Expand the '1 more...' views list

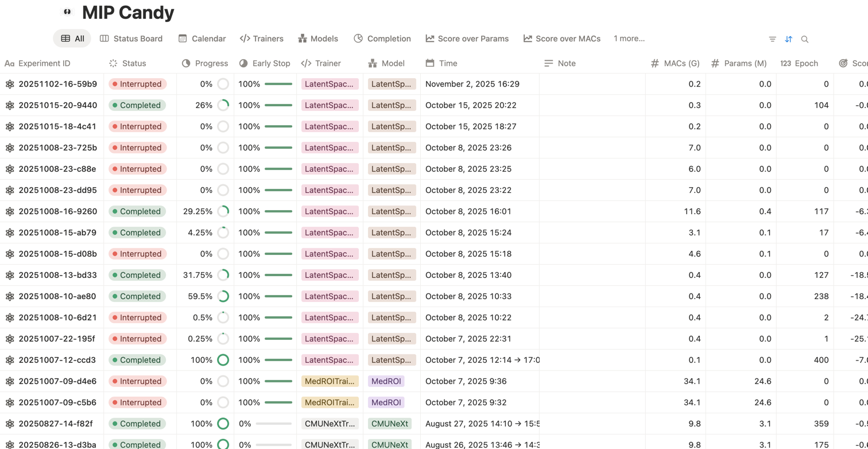pyautogui.click(x=629, y=39)
